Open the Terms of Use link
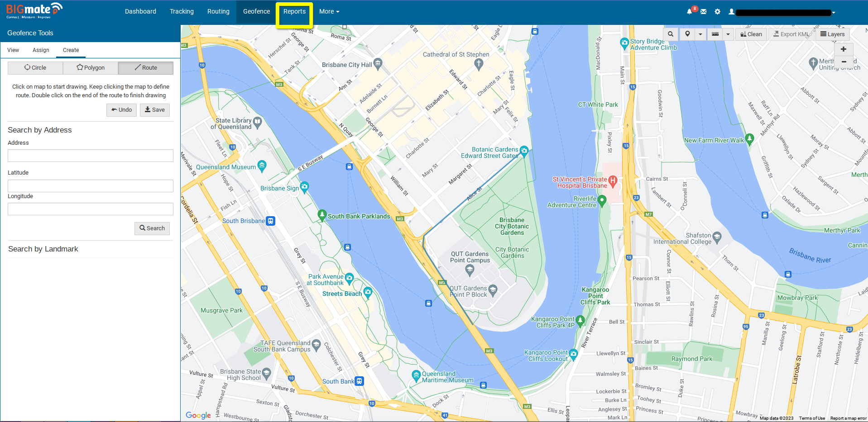The height and width of the screenshot is (422, 868). [812, 418]
